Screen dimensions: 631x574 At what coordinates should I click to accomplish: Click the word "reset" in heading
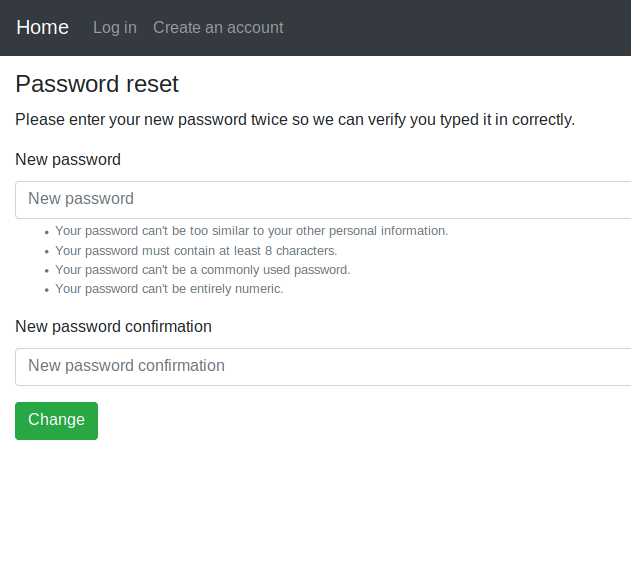tap(152, 84)
